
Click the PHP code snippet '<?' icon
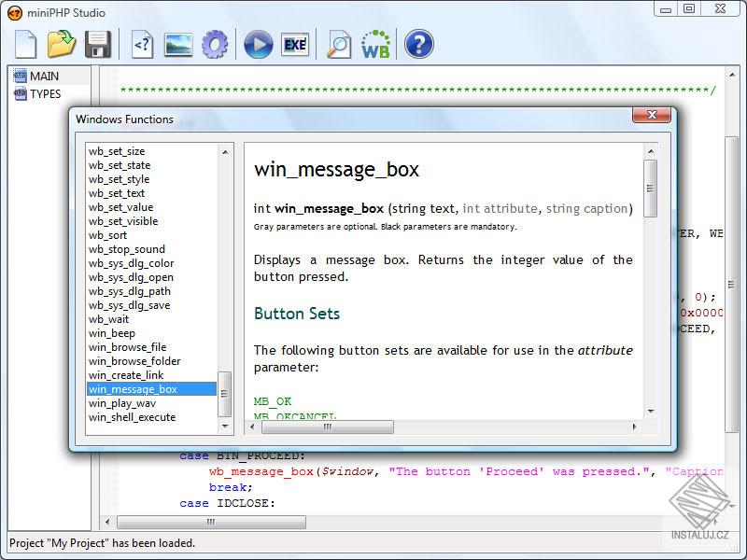pyautogui.click(x=142, y=44)
